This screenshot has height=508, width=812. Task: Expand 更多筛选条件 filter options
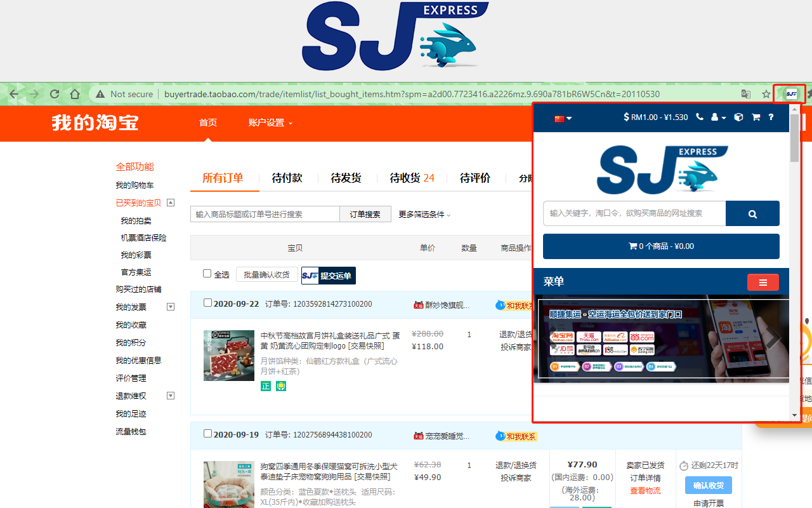[x=424, y=215]
